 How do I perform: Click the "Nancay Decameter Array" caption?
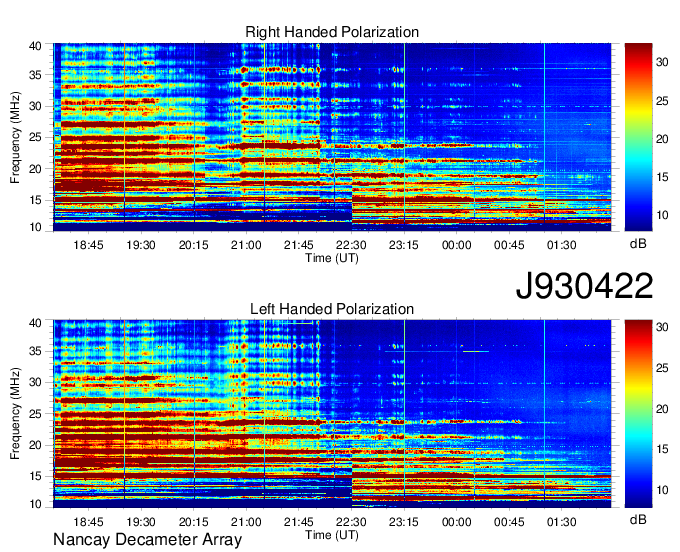coord(147,540)
